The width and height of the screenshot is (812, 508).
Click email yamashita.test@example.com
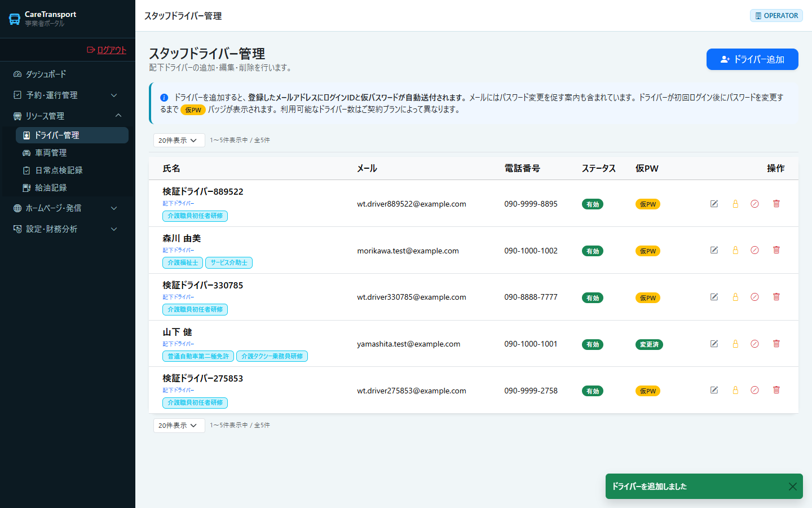click(408, 344)
